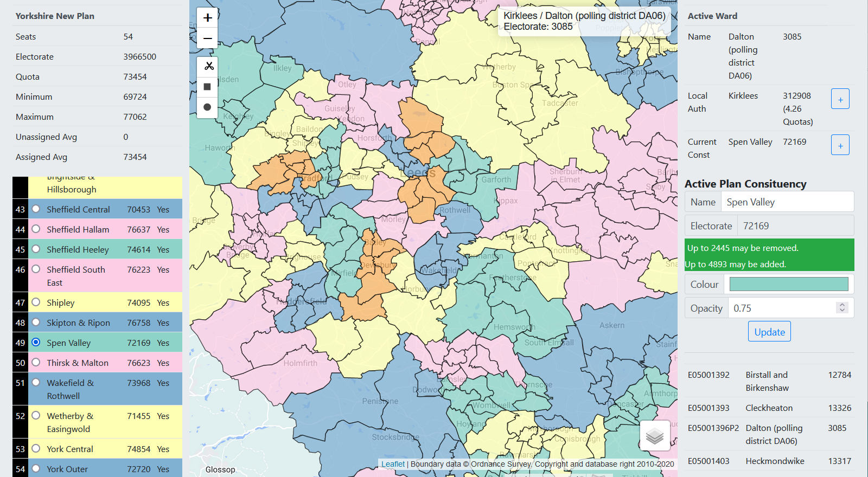Open the Leaflet attribution link
This screenshot has width=868, height=477.
click(x=393, y=464)
